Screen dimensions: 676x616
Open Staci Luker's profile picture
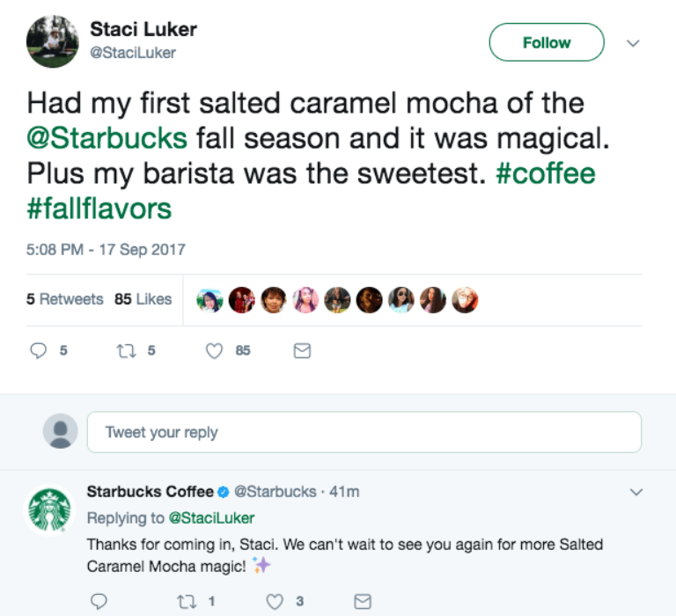tap(53, 41)
